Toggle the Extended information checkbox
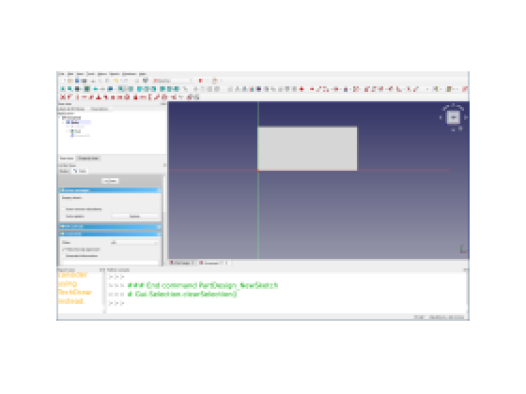Viewport: 526px width, 394px height. 63,256
